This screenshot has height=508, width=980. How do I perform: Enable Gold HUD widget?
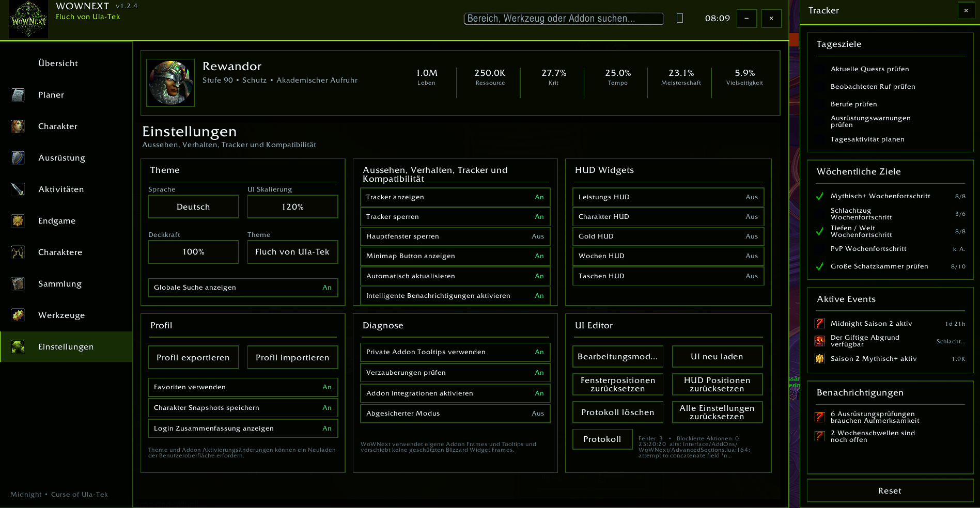pos(668,236)
